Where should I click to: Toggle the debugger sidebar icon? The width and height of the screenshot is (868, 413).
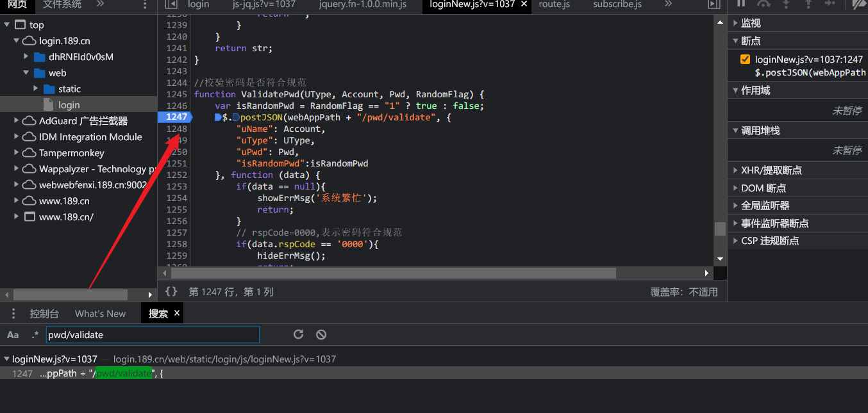[714, 4]
